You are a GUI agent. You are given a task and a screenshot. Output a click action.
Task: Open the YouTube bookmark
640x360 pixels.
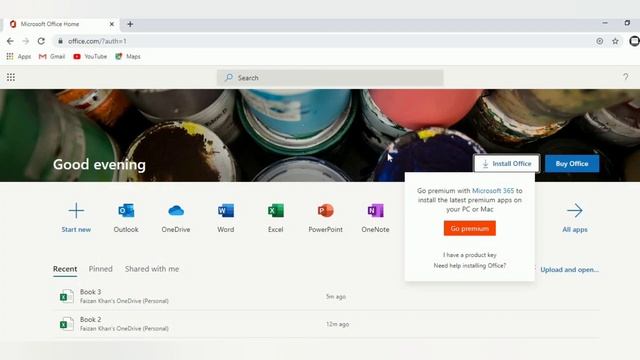(x=90, y=56)
